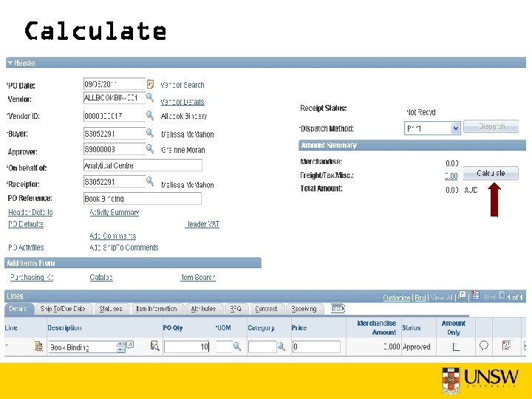The width and height of the screenshot is (532, 399).
Task: Open Lines grid in new window icon
Action: click(462, 295)
